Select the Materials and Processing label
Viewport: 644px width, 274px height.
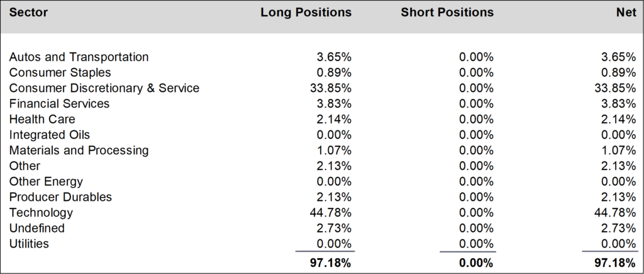tap(79, 150)
